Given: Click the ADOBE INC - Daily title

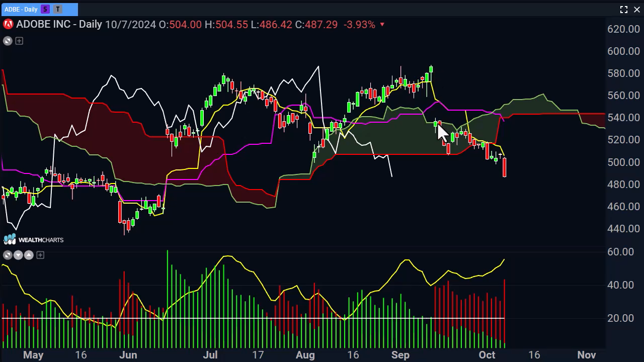Looking at the screenshot, I should 59,24.
